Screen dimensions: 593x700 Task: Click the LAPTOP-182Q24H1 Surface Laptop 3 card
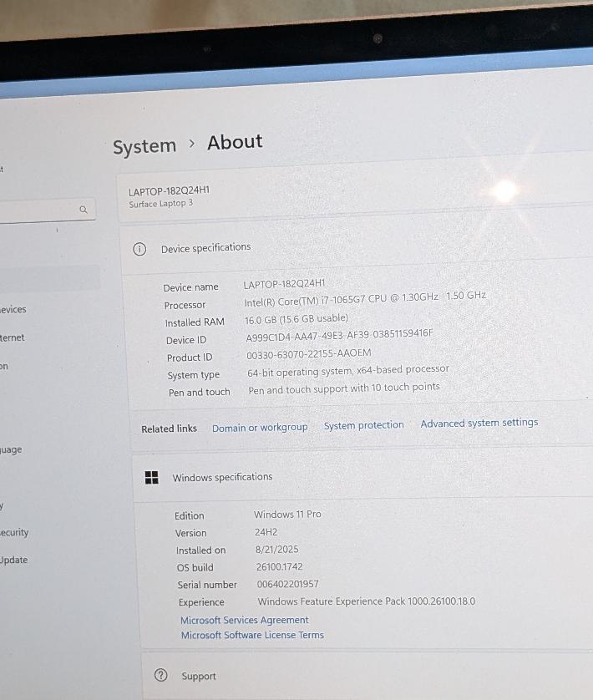tap(334, 197)
